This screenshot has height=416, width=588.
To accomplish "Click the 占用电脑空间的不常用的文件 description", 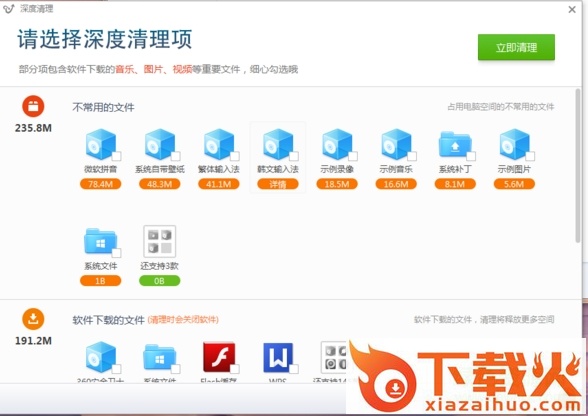I will pyautogui.click(x=501, y=107).
